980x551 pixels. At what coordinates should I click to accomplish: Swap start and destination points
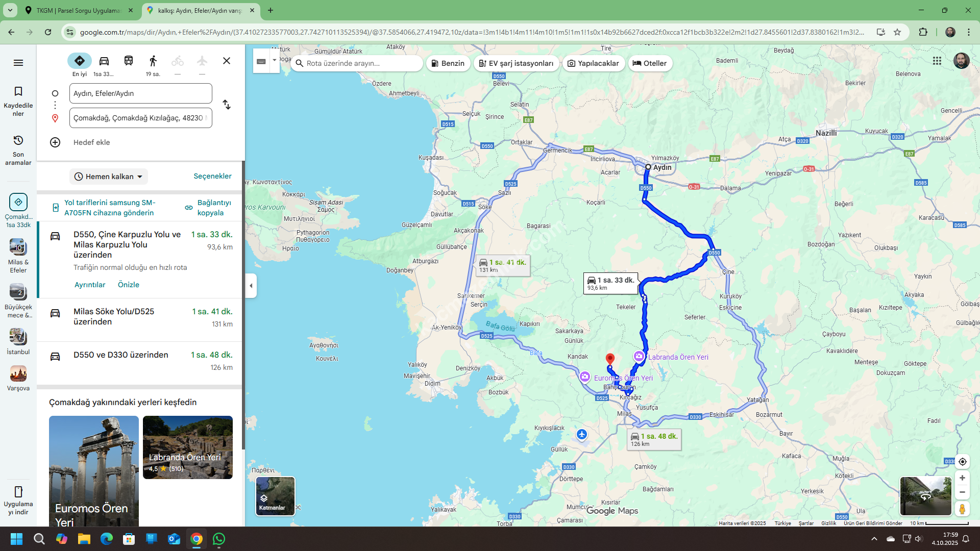pyautogui.click(x=227, y=105)
